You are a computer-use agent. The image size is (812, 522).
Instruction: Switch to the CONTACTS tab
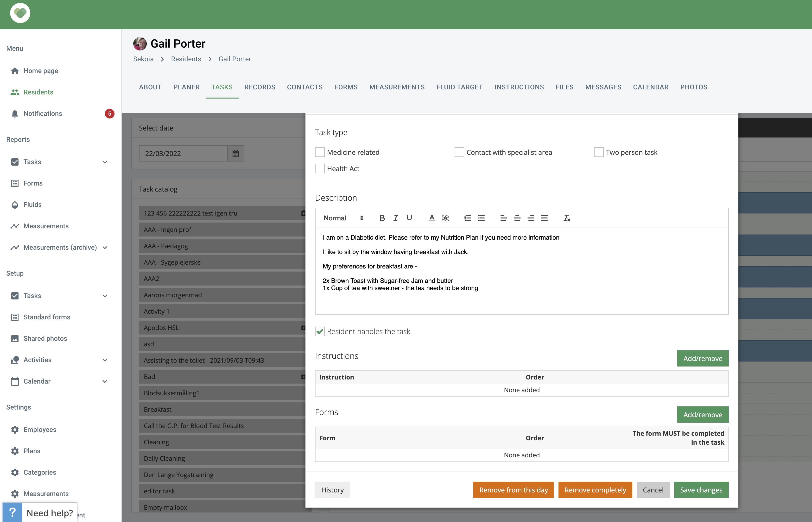304,87
